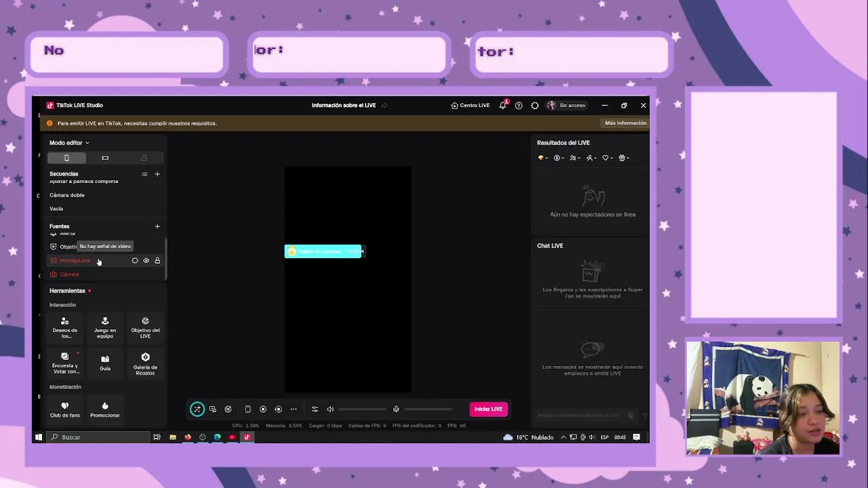Click Más información in the banner
The width and height of the screenshot is (868, 488).
pos(625,123)
